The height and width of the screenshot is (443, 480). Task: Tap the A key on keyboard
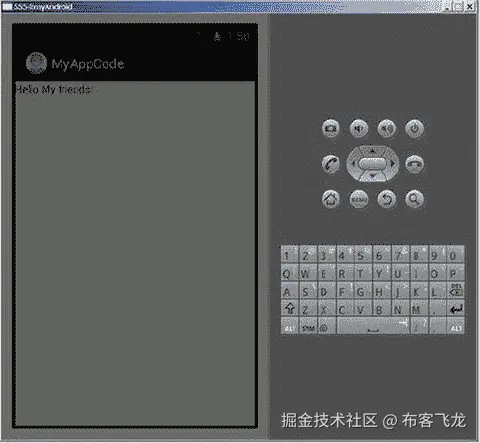289,291
